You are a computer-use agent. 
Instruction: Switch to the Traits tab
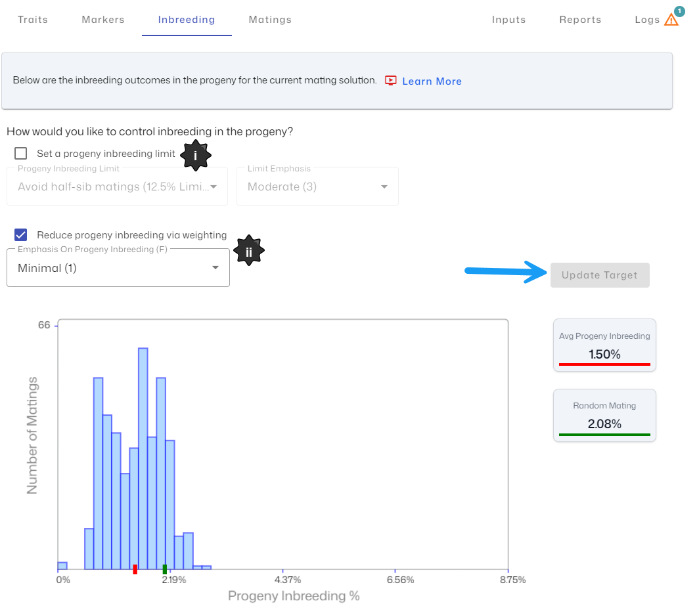33,20
